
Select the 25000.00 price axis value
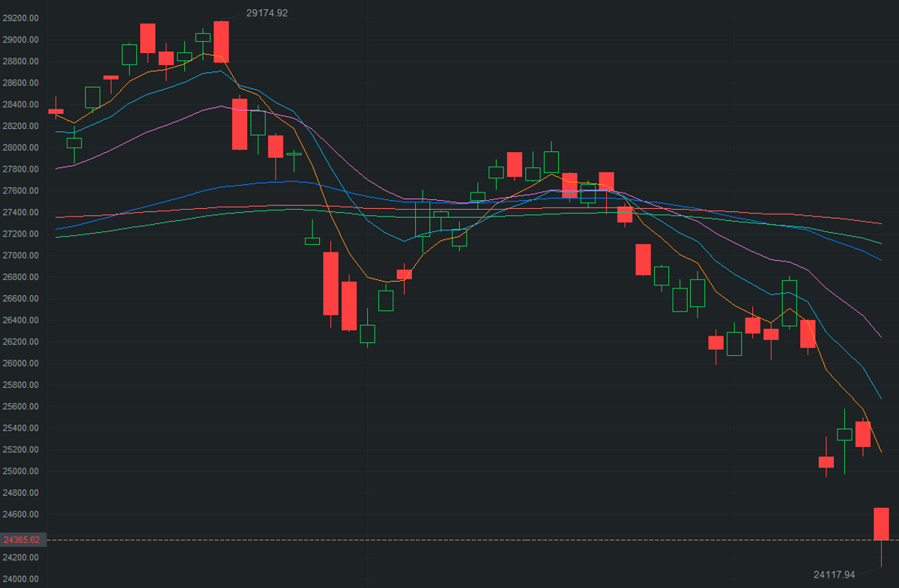tap(21, 471)
